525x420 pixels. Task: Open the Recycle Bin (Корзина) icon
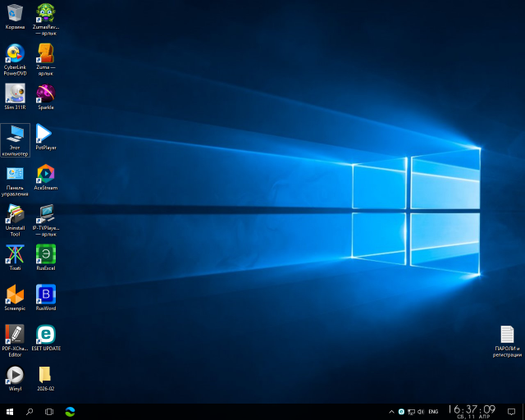click(x=15, y=16)
